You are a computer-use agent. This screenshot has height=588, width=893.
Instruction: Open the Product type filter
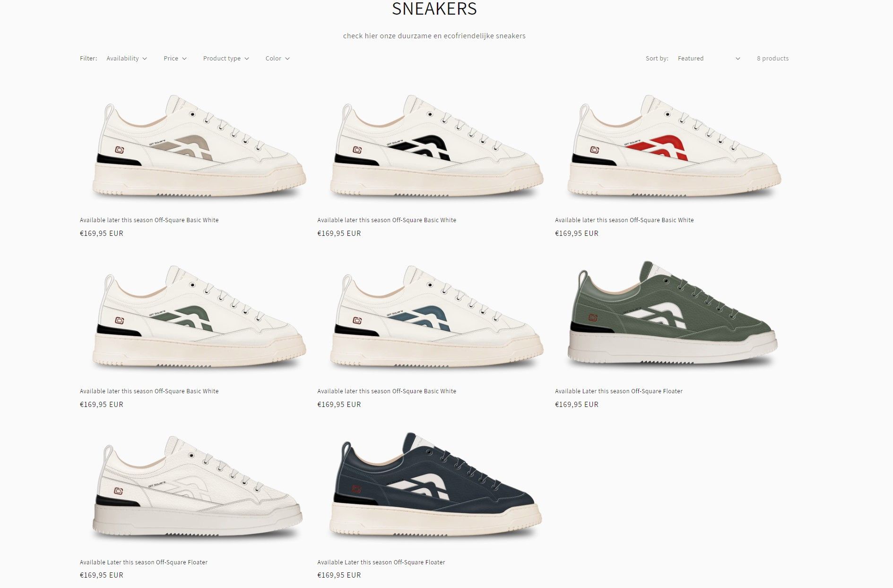[x=225, y=59]
